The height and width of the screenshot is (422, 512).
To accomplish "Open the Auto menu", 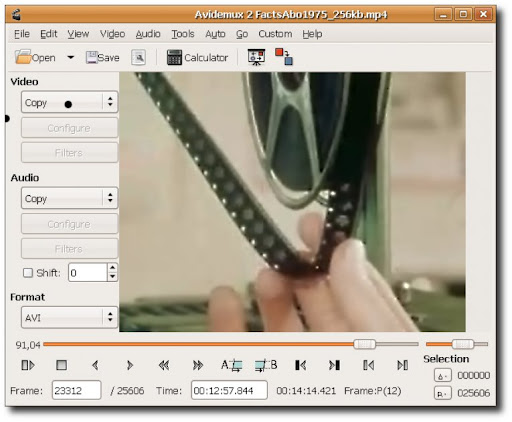I will click(215, 34).
